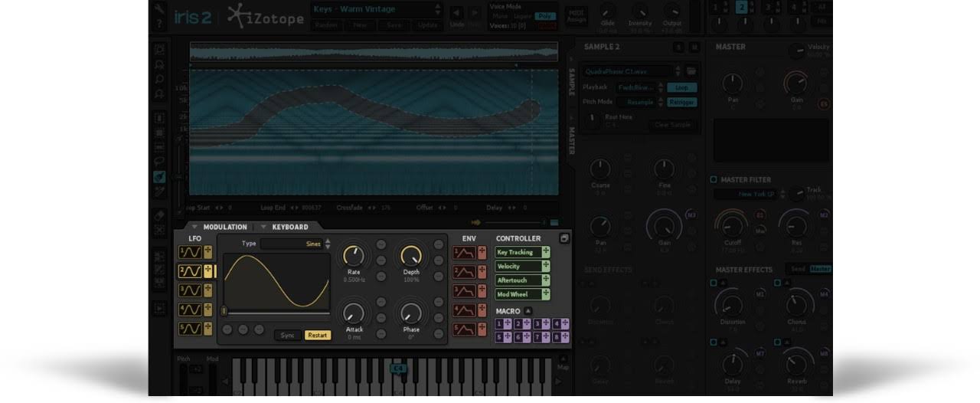Select Macro 8 assign button
The height and width of the screenshot is (403, 980).
[560, 337]
